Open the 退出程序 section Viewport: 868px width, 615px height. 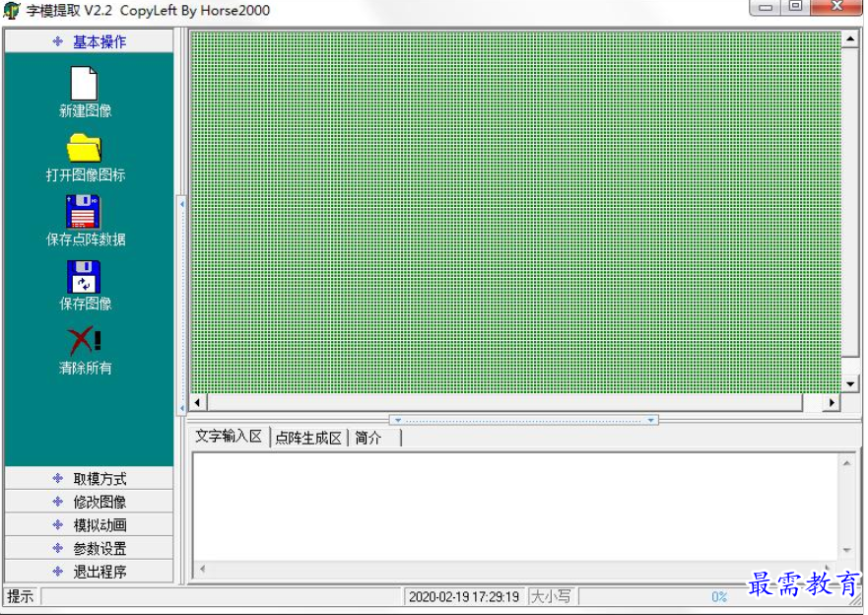tap(89, 572)
